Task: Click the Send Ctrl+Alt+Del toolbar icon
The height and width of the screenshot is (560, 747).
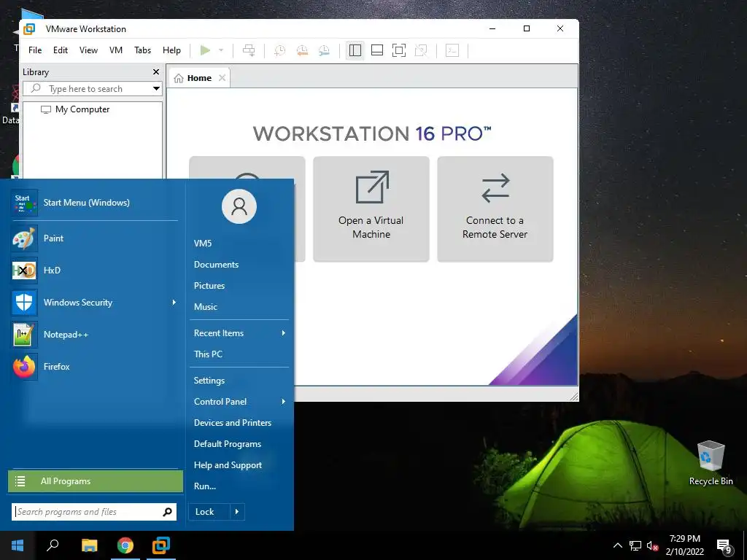Action: (x=249, y=50)
